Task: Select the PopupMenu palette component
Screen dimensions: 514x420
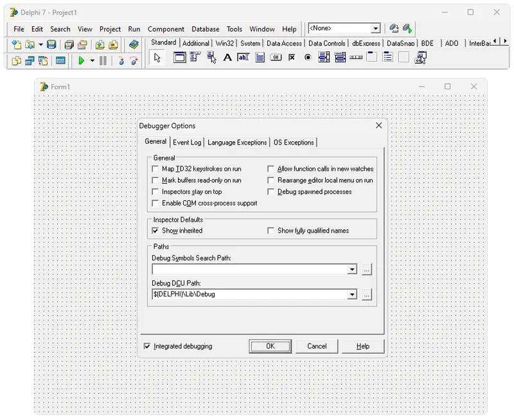Action: tap(211, 58)
